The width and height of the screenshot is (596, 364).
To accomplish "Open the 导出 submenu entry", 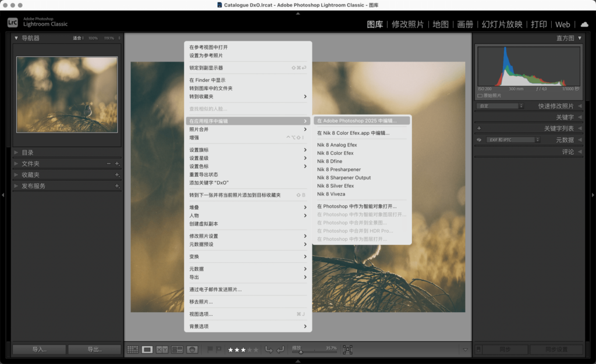I will pyautogui.click(x=248, y=277).
